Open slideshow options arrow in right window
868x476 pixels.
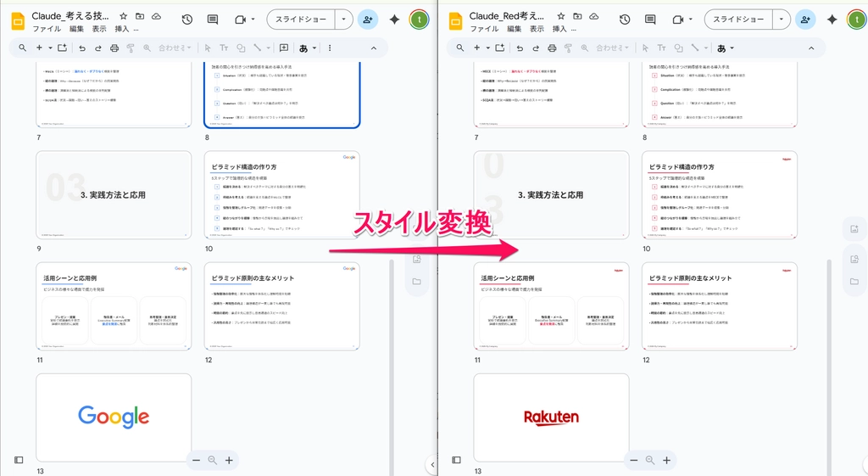pyautogui.click(x=781, y=20)
